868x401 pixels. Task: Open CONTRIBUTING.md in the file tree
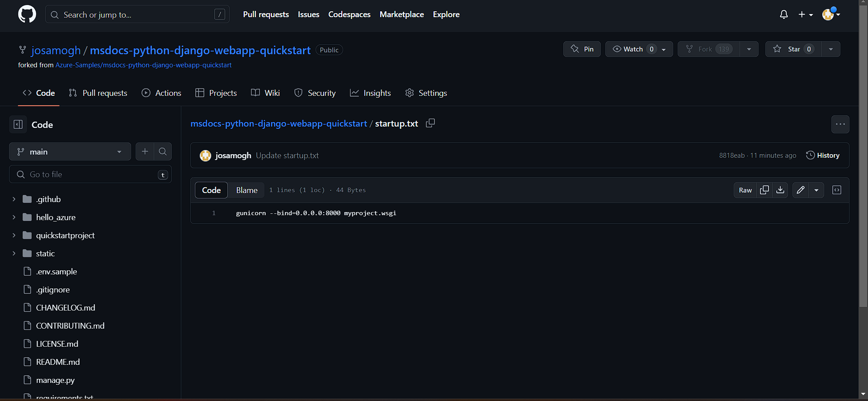pyautogui.click(x=70, y=326)
